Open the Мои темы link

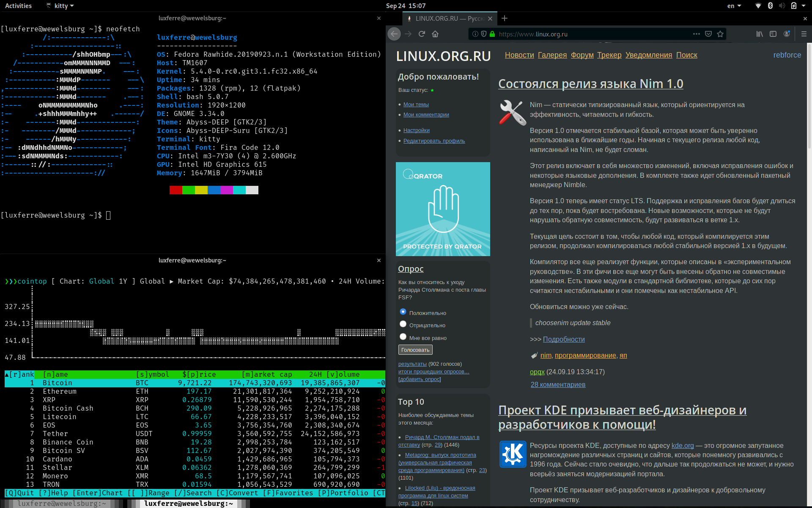pyautogui.click(x=416, y=104)
